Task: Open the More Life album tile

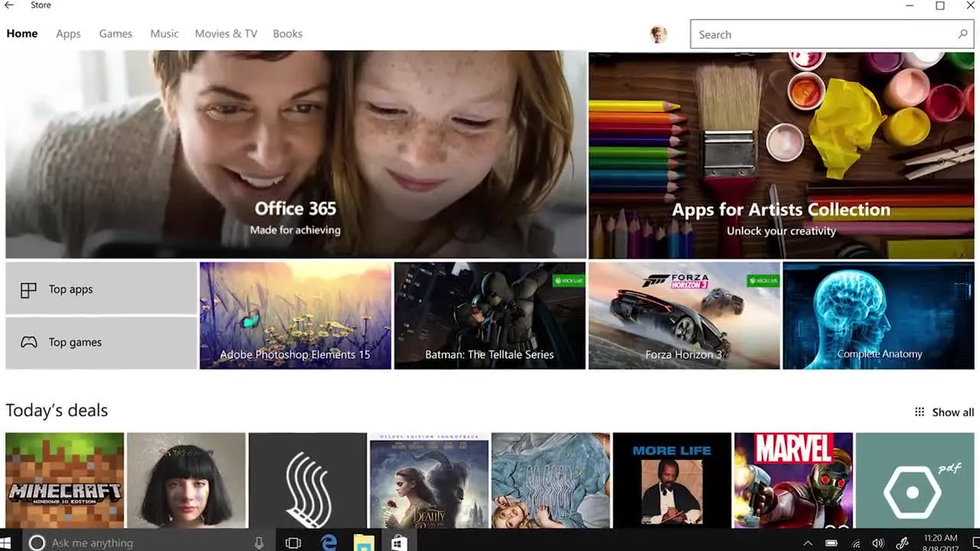Action: (672, 481)
